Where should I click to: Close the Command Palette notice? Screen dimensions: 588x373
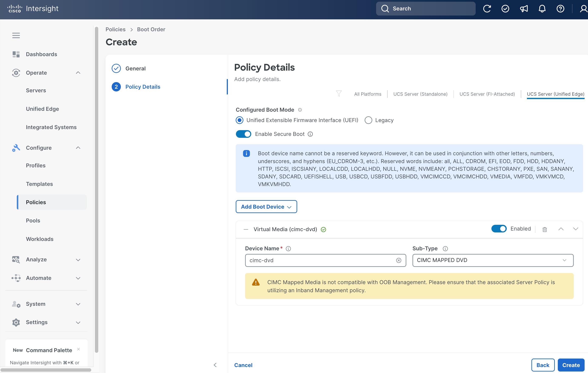coord(78,349)
